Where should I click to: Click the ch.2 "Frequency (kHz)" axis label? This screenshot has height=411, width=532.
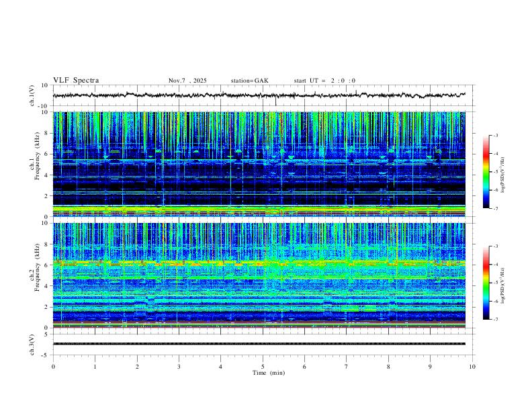tap(37, 267)
